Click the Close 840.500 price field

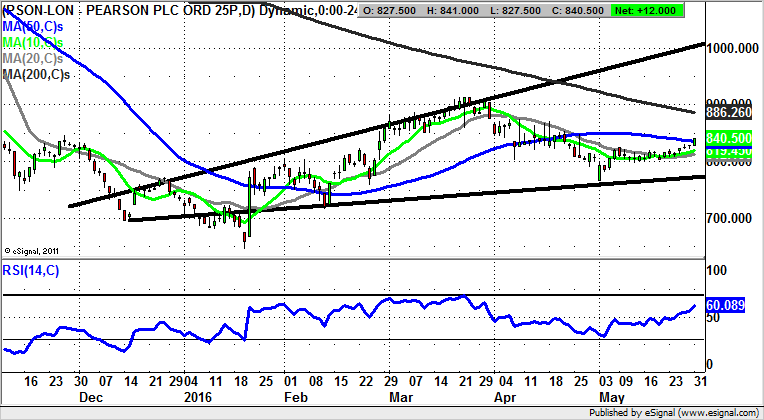coord(596,10)
